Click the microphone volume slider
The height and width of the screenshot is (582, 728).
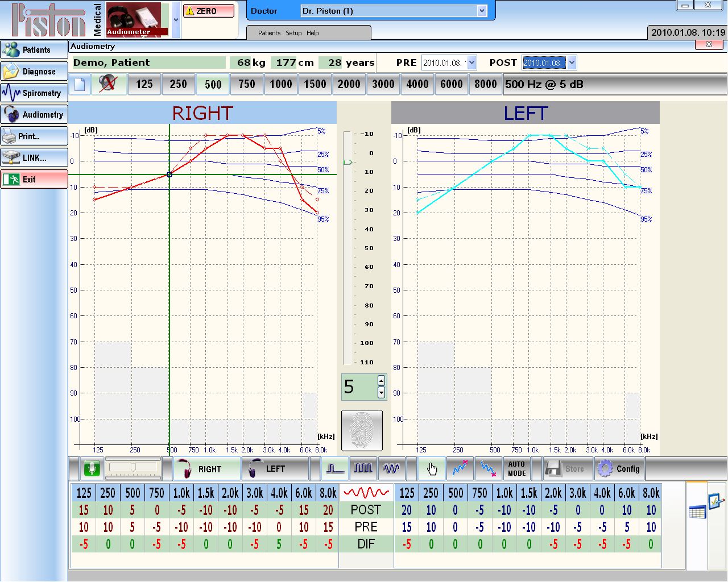point(134,468)
